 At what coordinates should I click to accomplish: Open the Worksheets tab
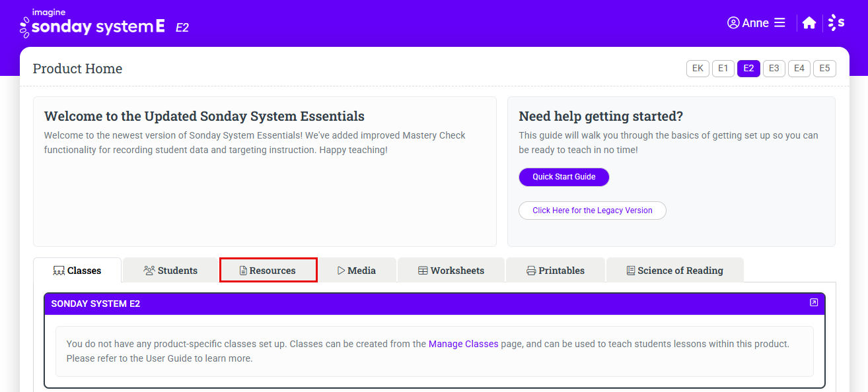[x=451, y=271]
